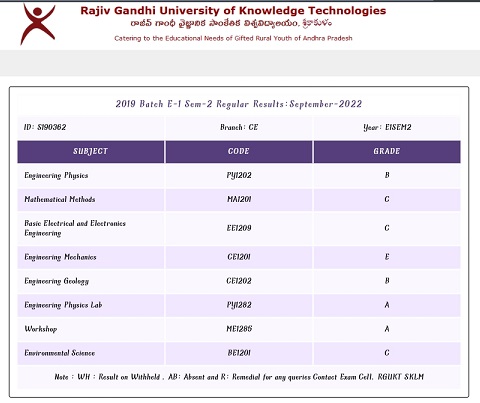480x403 pixels.
Task: Click the grade E for Engineering Mechanics
Action: tap(387, 257)
